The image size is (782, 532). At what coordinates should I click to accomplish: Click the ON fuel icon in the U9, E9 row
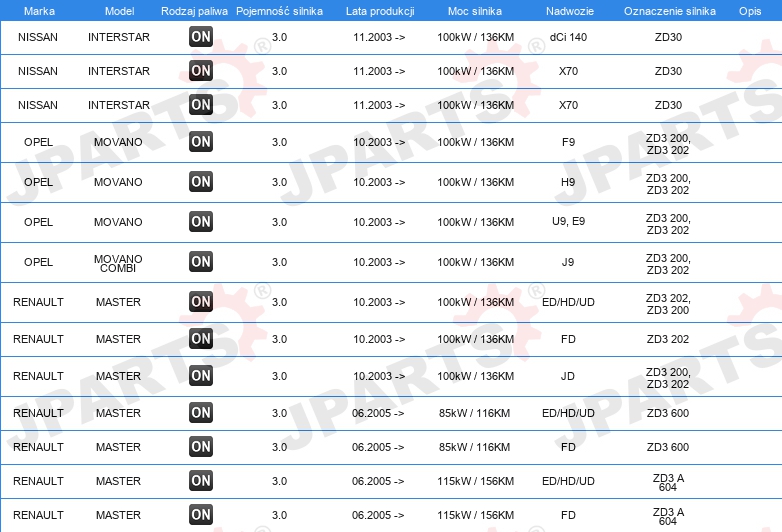[201, 221]
